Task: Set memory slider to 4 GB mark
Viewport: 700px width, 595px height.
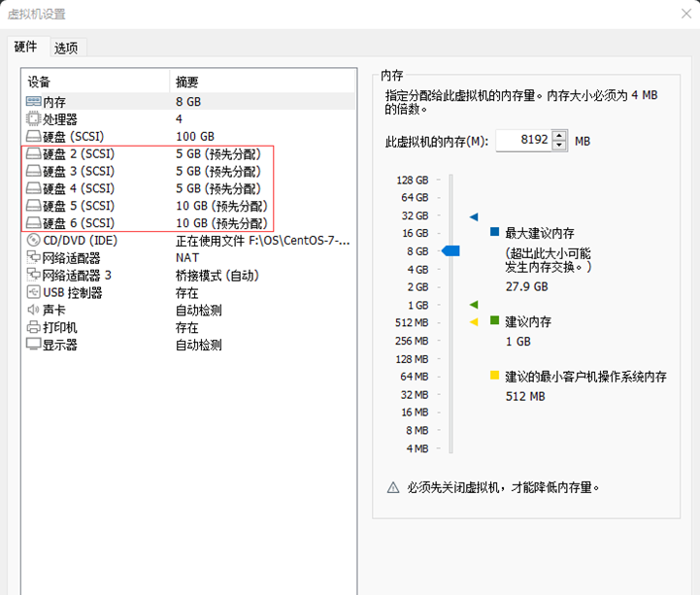Action: click(x=450, y=270)
